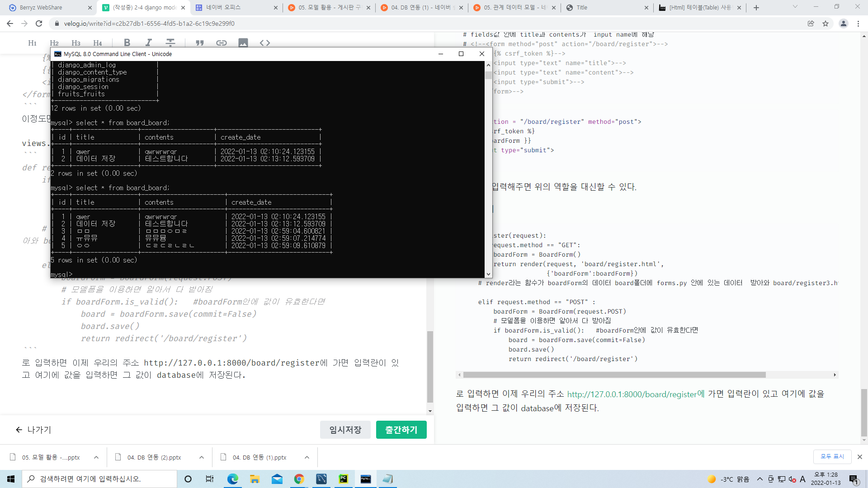This screenshot has height=488, width=868.
Task: Switch to the 네이버 오피스 tab
Action: click(x=224, y=7)
